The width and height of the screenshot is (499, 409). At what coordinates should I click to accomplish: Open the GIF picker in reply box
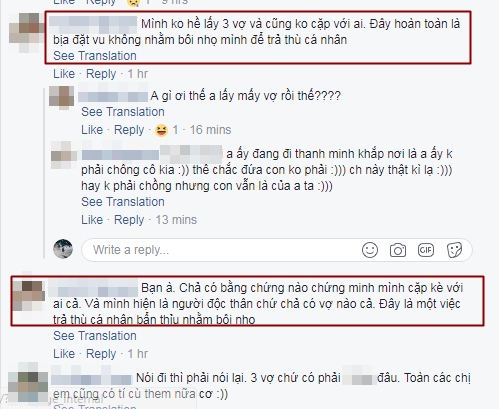tap(426, 250)
